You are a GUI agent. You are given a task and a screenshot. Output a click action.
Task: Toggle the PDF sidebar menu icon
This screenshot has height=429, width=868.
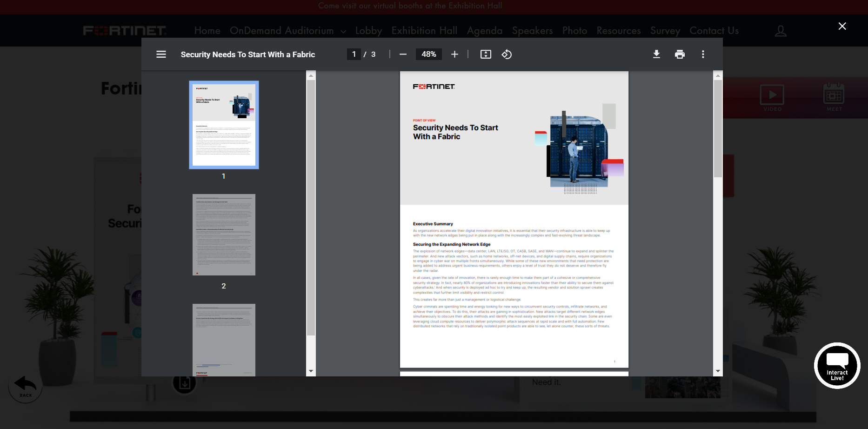[x=161, y=54]
